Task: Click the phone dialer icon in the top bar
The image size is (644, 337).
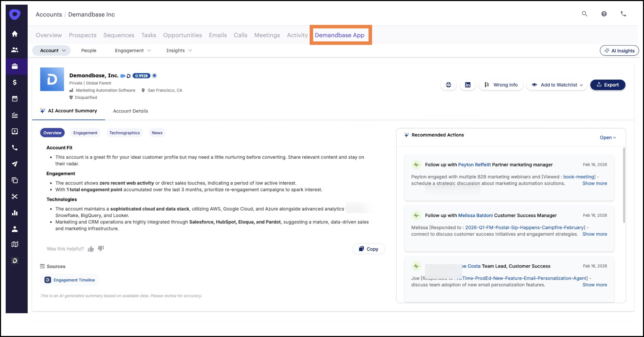Action: [623, 14]
